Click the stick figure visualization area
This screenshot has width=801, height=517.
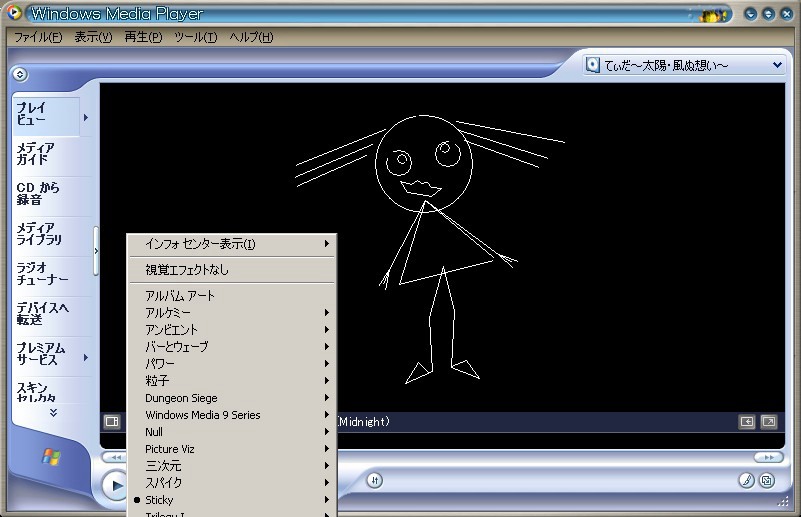[x=442, y=247]
